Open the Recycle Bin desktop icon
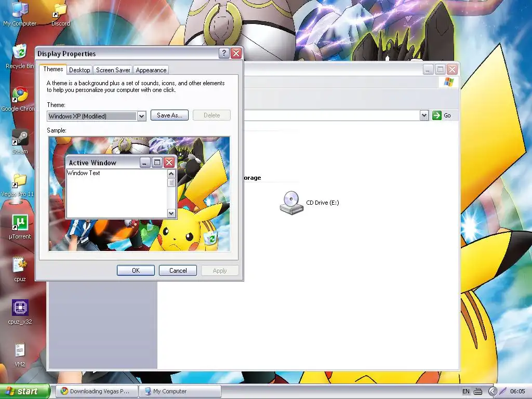Screen dimensions: 532x399 coord(20,56)
